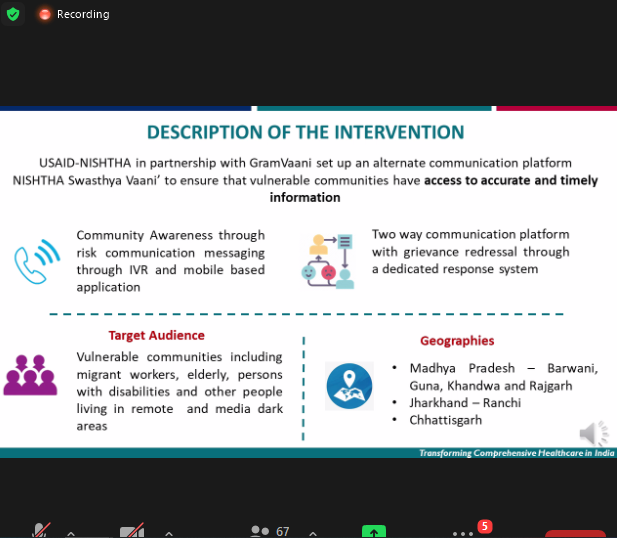
Task: Unmute the microphone in the toolbar
Action: tap(41, 531)
